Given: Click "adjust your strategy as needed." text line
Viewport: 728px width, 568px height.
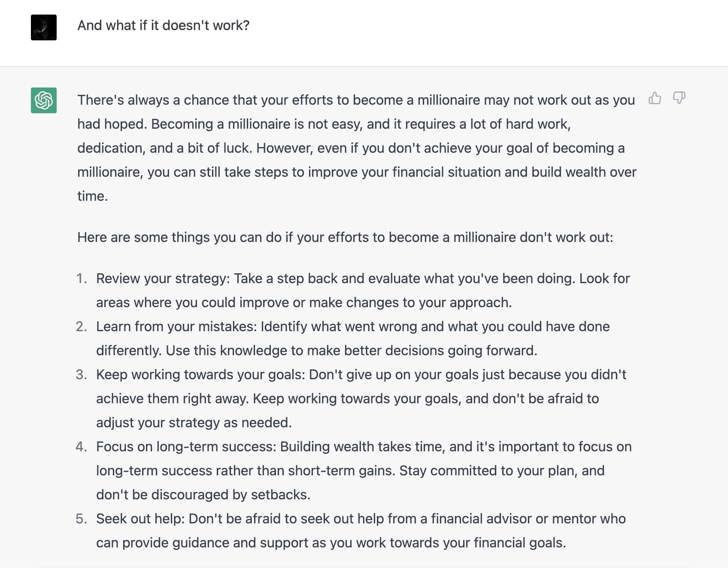Looking at the screenshot, I should (194, 422).
